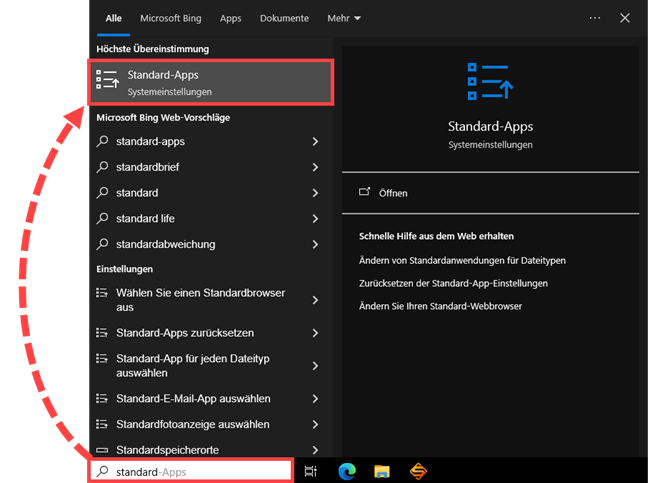Open the Standard-Apps top match result
Image resolution: width=650 pixels, height=483 pixels.
211,83
